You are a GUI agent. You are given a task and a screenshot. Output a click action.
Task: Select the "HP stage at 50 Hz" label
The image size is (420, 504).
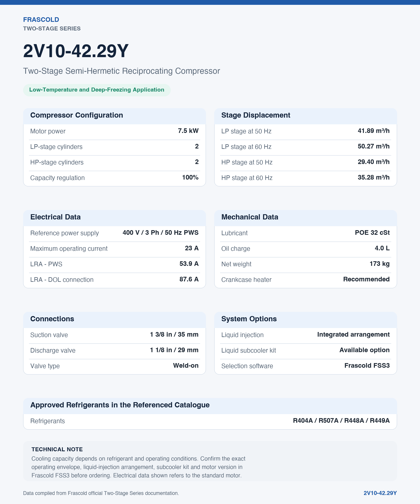coord(247,163)
